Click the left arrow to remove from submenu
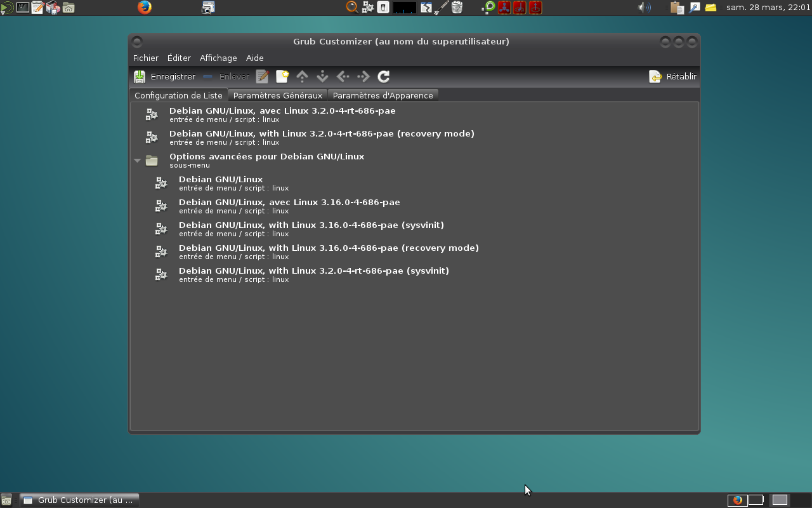 click(x=343, y=76)
